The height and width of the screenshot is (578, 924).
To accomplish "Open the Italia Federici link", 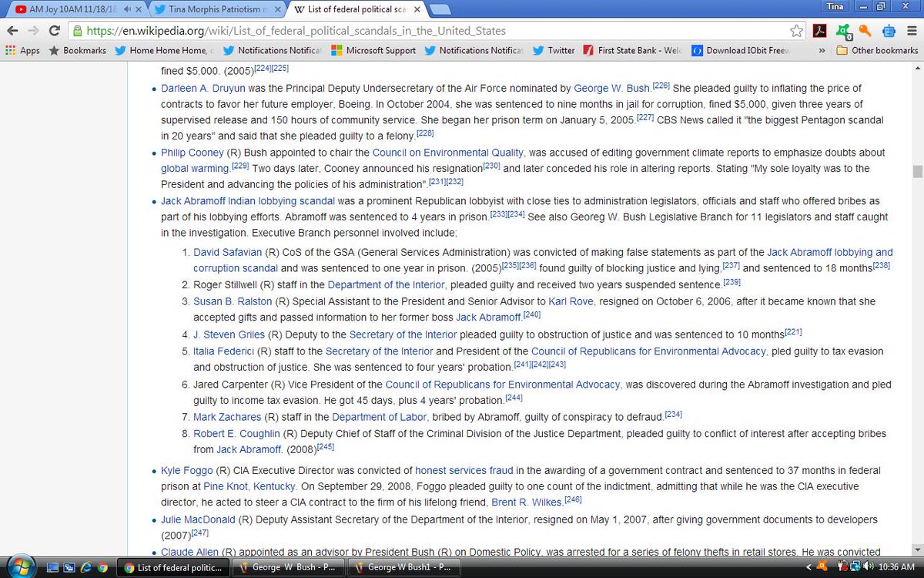I will 224,351.
